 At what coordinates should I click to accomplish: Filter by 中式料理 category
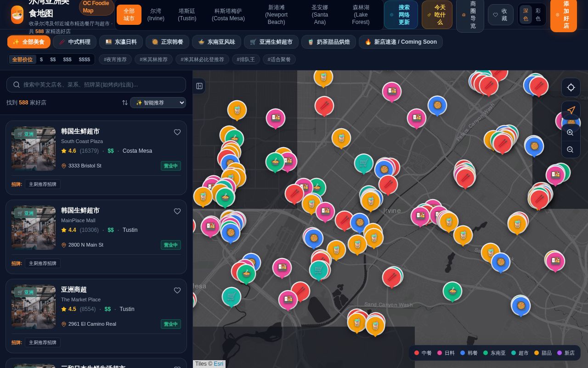point(75,42)
